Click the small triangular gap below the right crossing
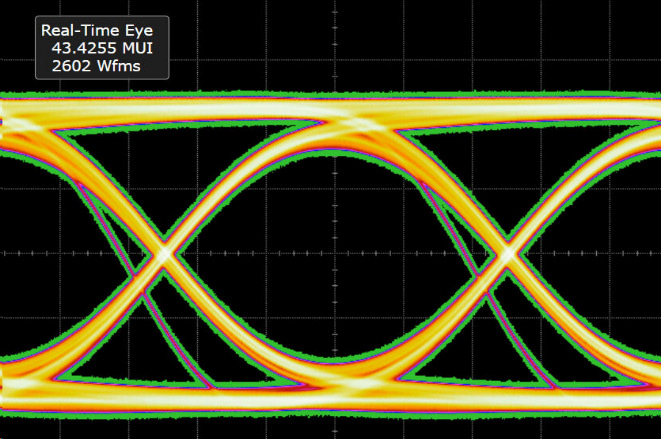This screenshot has height=439, width=661. coord(509,345)
